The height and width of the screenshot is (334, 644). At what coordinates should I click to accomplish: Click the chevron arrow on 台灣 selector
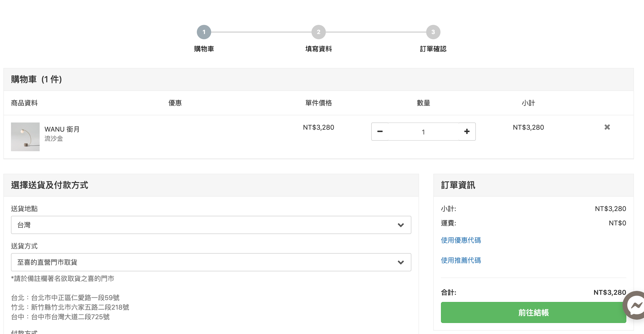point(401,225)
